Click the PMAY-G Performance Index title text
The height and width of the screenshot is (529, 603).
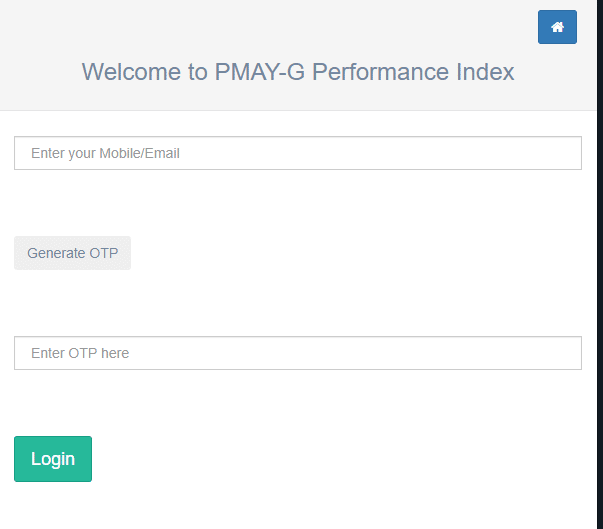(x=298, y=72)
